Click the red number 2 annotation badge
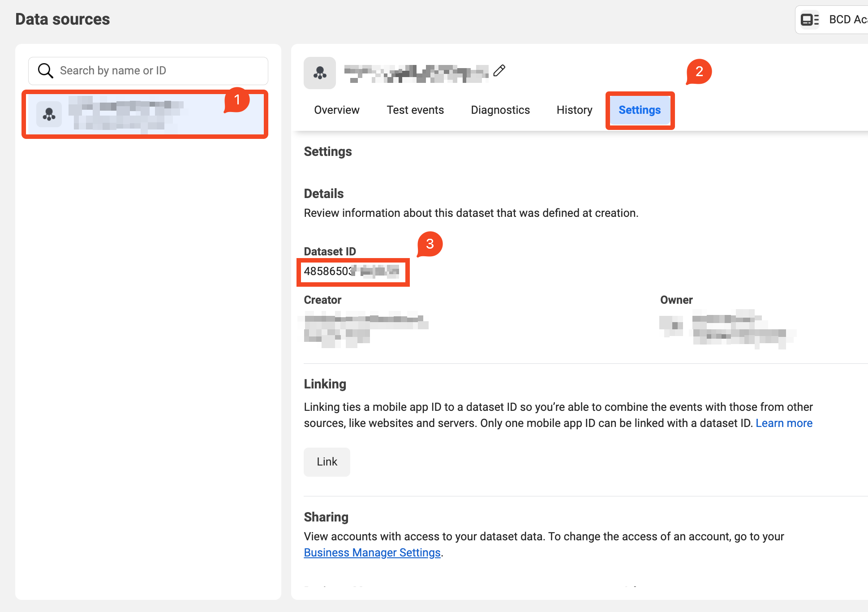 point(699,72)
